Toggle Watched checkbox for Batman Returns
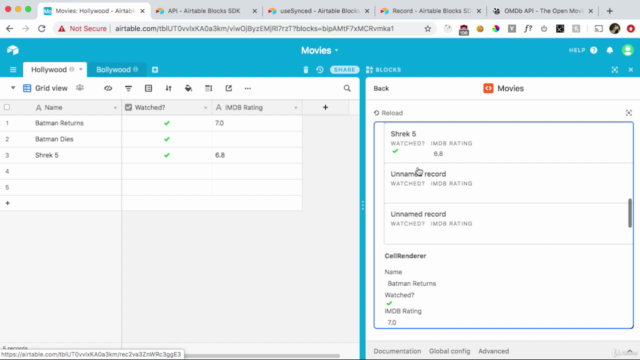 click(167, 123)
